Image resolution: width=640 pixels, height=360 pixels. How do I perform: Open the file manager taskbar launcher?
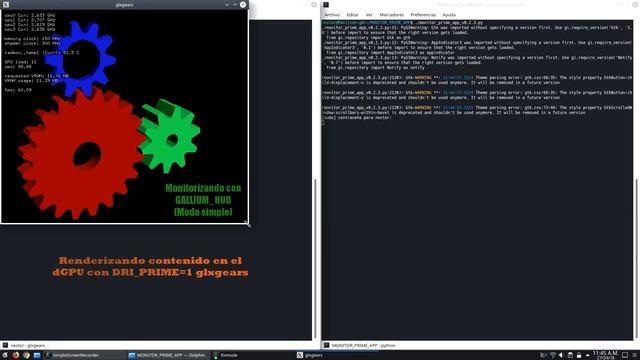[x=37, y=355]
